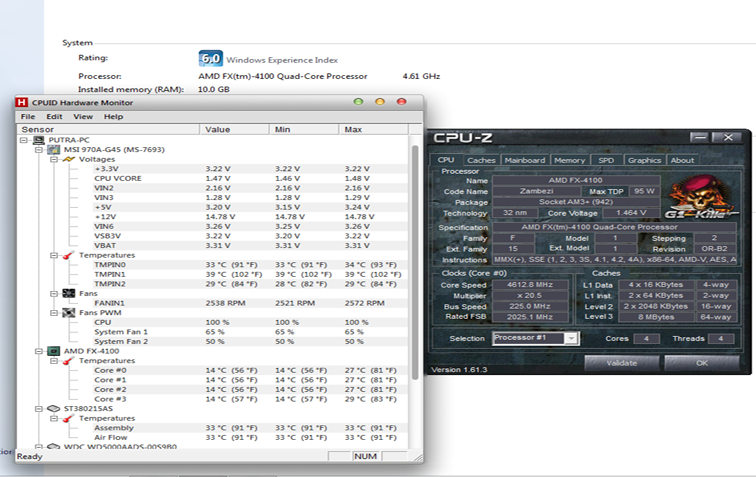The width and height of the screenshot is (756, 477).
Task: Collapse the MSI 970A-G45 node
Action: tap(39, 150)
